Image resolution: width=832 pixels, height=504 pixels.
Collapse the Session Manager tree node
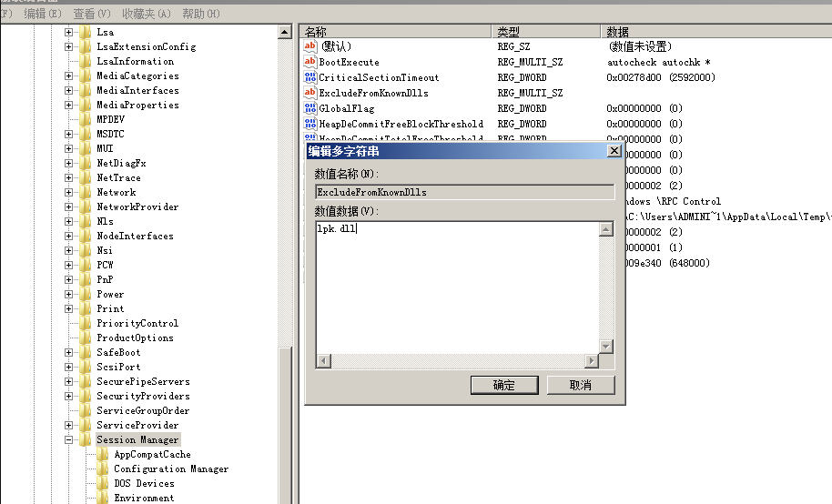[69, 439]
